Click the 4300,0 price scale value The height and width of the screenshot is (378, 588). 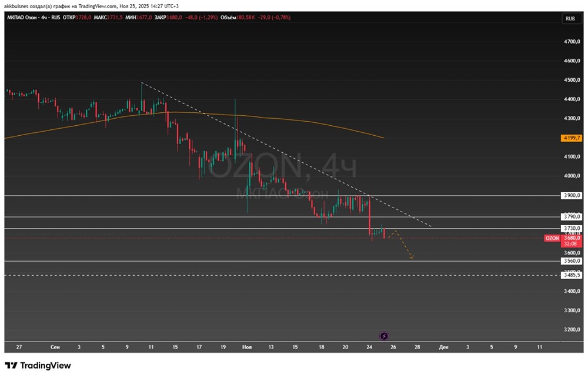[x=572, y=119]
